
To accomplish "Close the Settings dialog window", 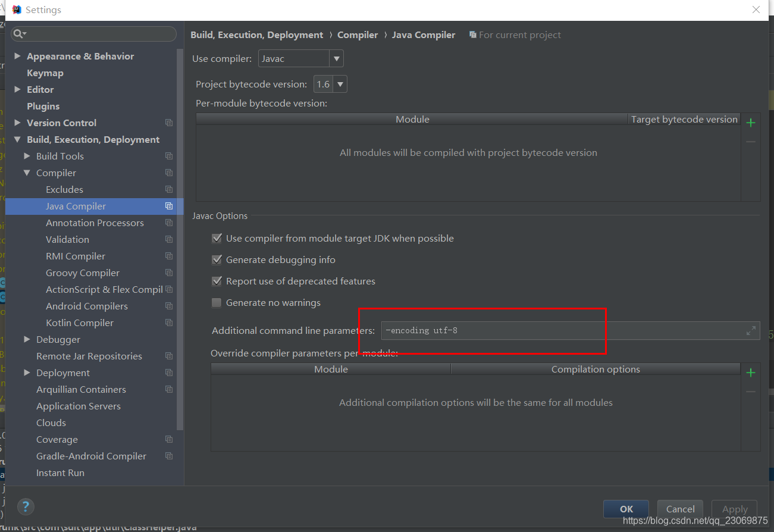I will tap(756, 10).
